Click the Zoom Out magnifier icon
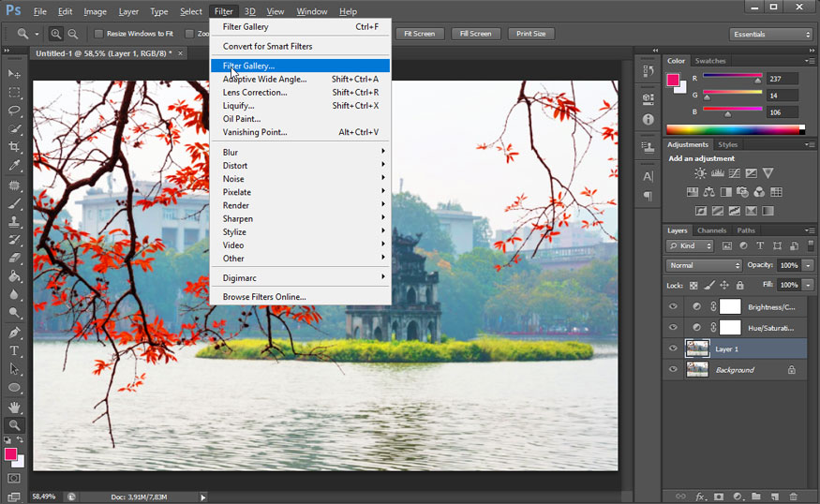This screenshot has width=820, height=504. 73,34
